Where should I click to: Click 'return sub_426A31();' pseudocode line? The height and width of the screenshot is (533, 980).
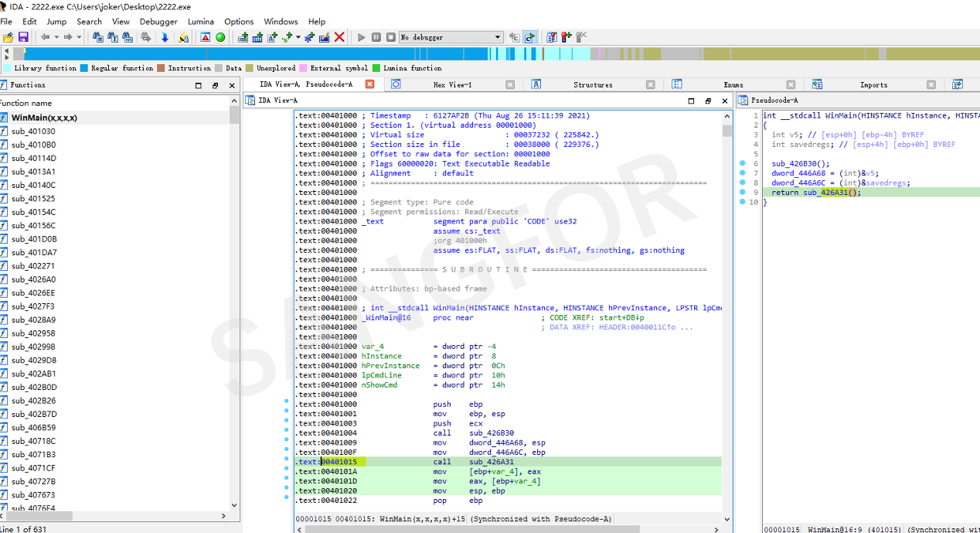pos(816,193)
